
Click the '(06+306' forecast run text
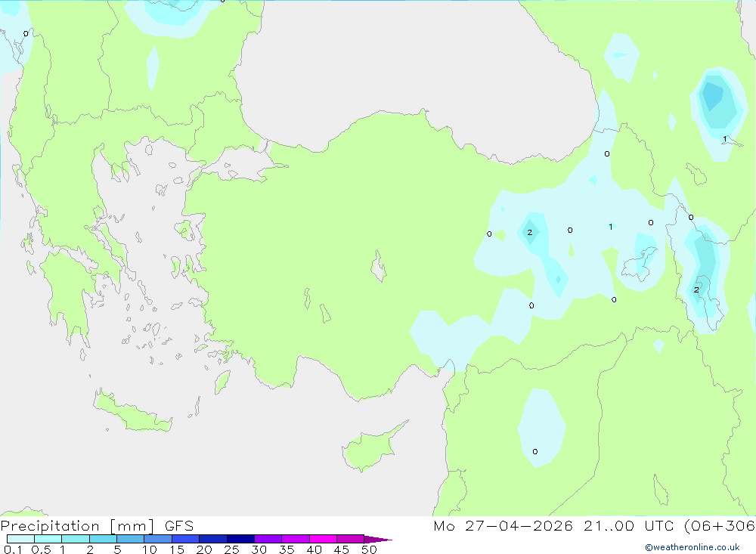720,526
